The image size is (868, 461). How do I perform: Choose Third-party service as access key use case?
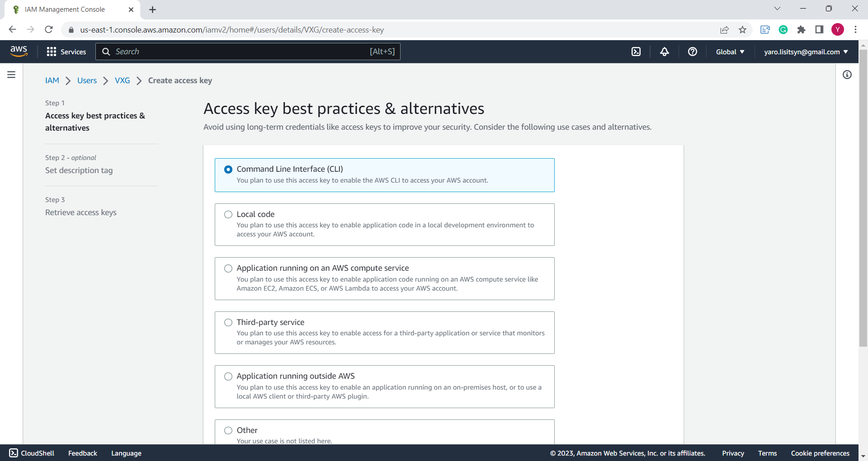(x=228, y=322)
